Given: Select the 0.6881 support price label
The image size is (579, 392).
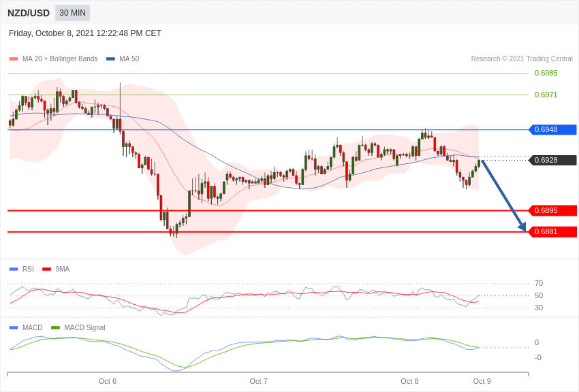Looking at the screenshot, I should click(x=552, y=231).
